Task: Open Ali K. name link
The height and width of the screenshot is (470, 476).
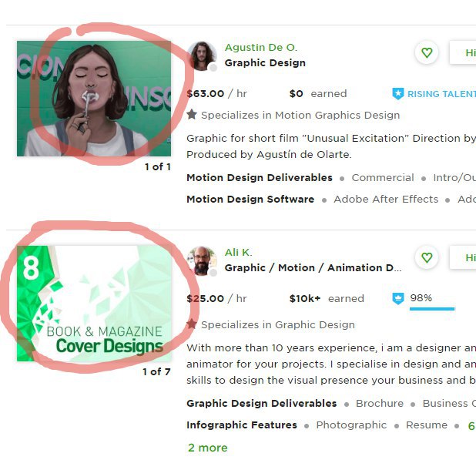Action: point(238,252)
